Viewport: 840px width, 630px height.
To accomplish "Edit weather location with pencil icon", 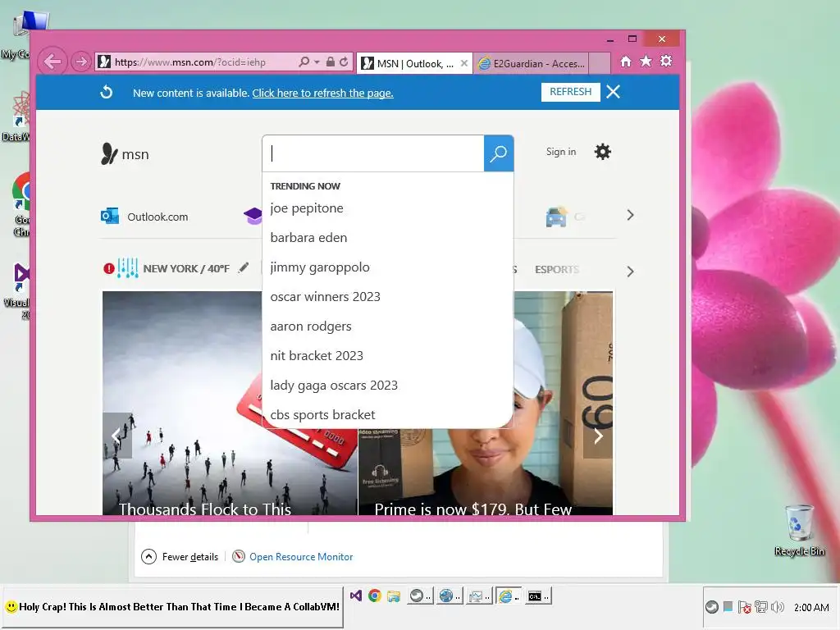I will [244, 267].
